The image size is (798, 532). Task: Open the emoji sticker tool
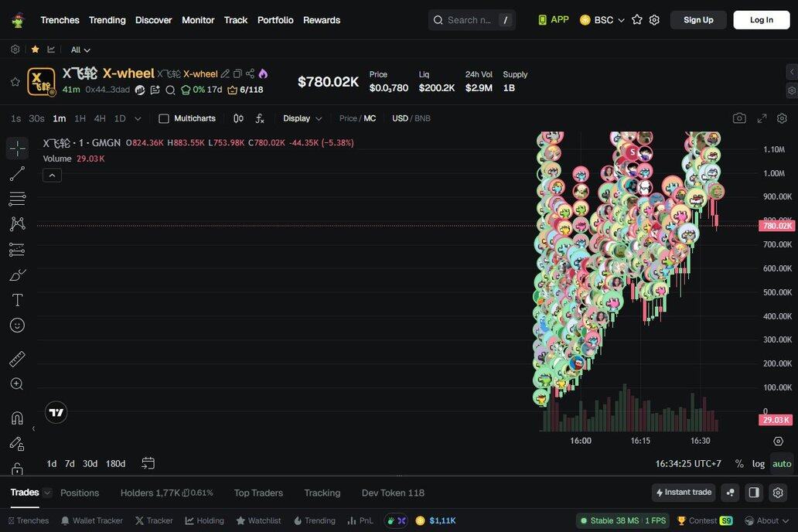[x=17, y=326]
